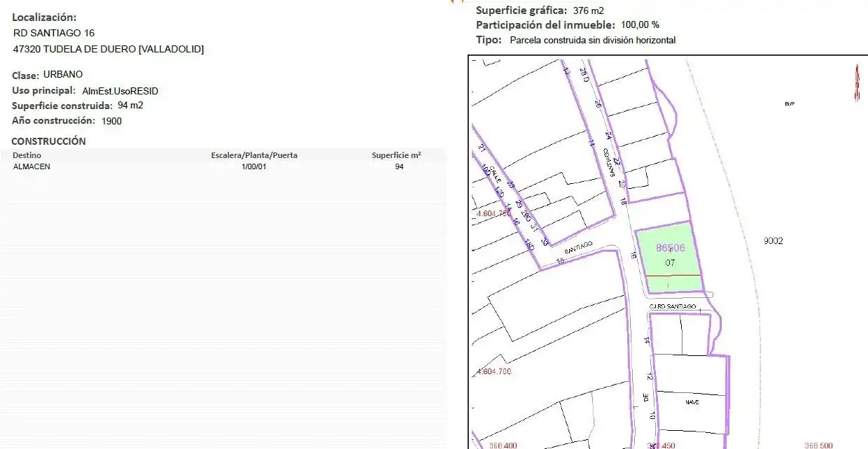The image size is (868, 449).
Task: Click the '368.500' coordinate label
Action: [818, 445]
